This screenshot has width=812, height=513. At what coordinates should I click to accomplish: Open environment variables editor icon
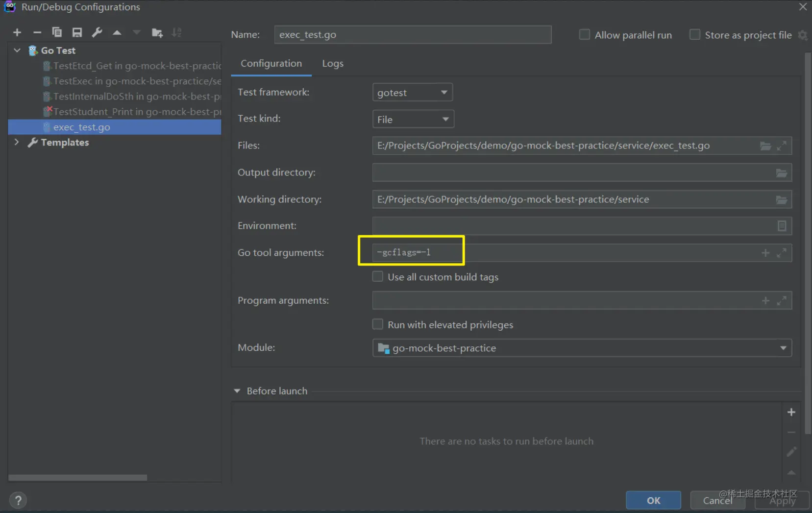click(x=782, y=226)
